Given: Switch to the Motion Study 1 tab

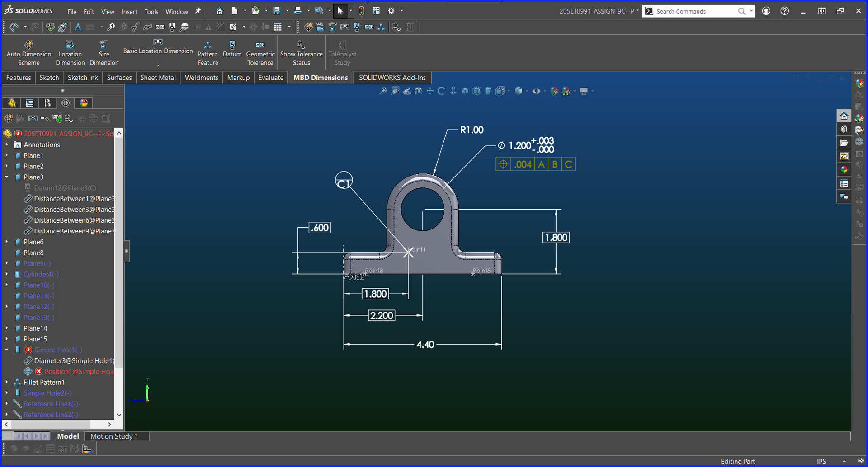Looking at the screenshot, I should [114, 436].
